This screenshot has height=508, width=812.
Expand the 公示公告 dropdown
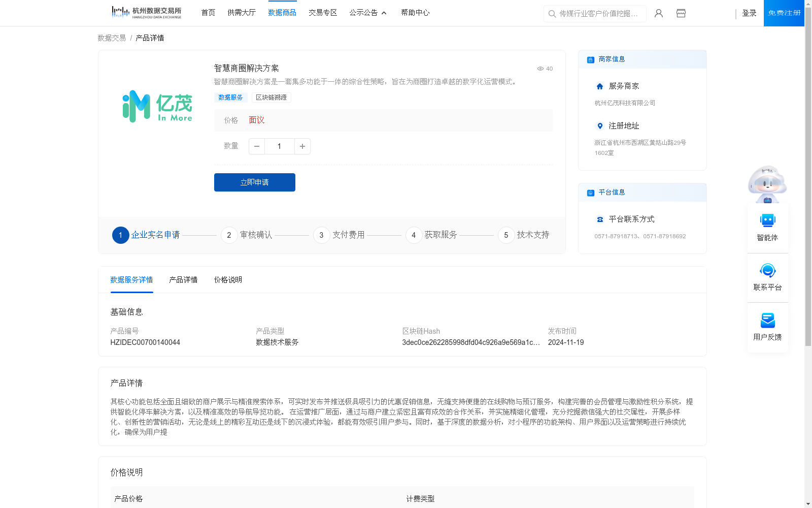click(x=368, y=13)
